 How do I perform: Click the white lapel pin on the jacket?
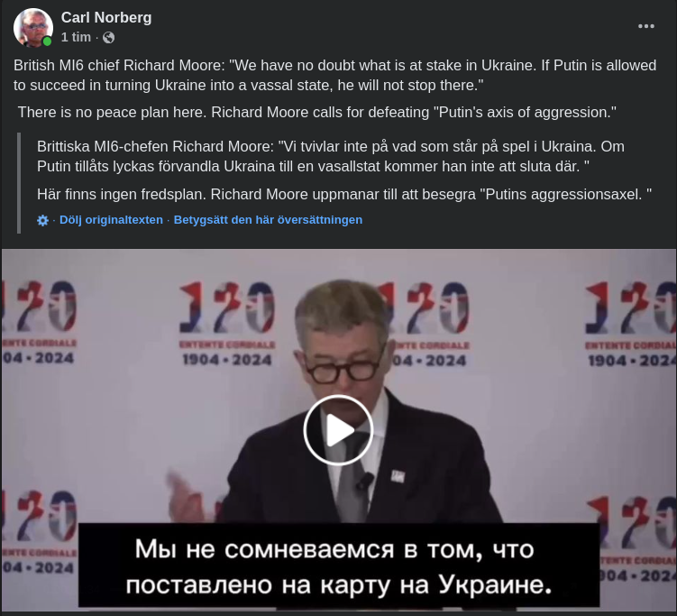click(398, 476)
